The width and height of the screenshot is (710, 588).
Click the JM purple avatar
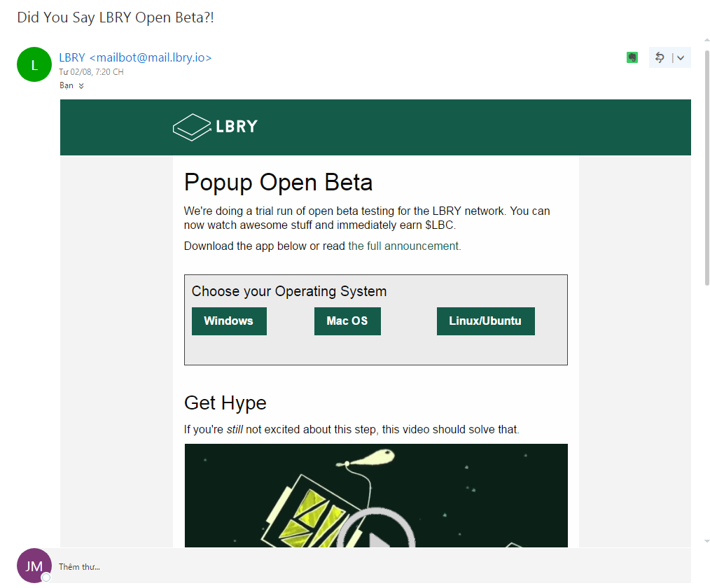point(34,566)
